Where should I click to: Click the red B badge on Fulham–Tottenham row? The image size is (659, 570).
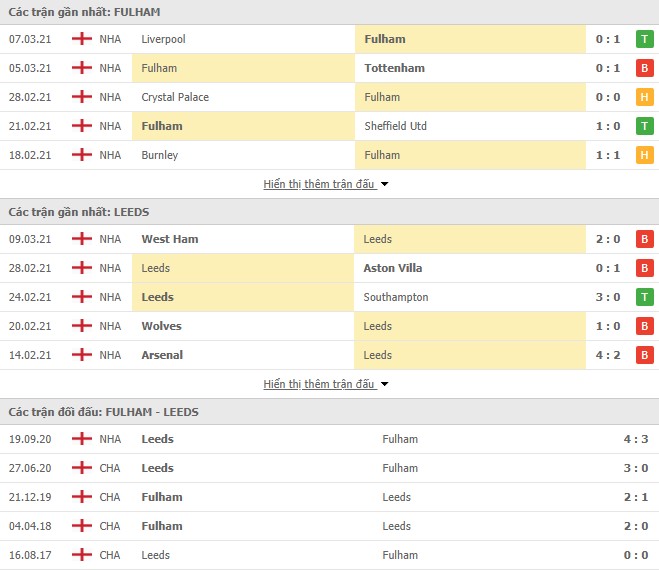tap(644, 68)
